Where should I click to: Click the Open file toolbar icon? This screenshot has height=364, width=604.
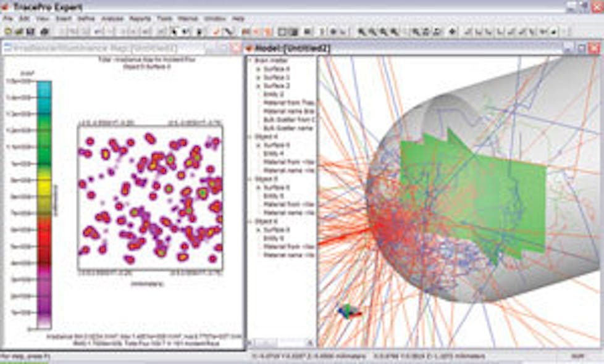[x=19, y=31]
